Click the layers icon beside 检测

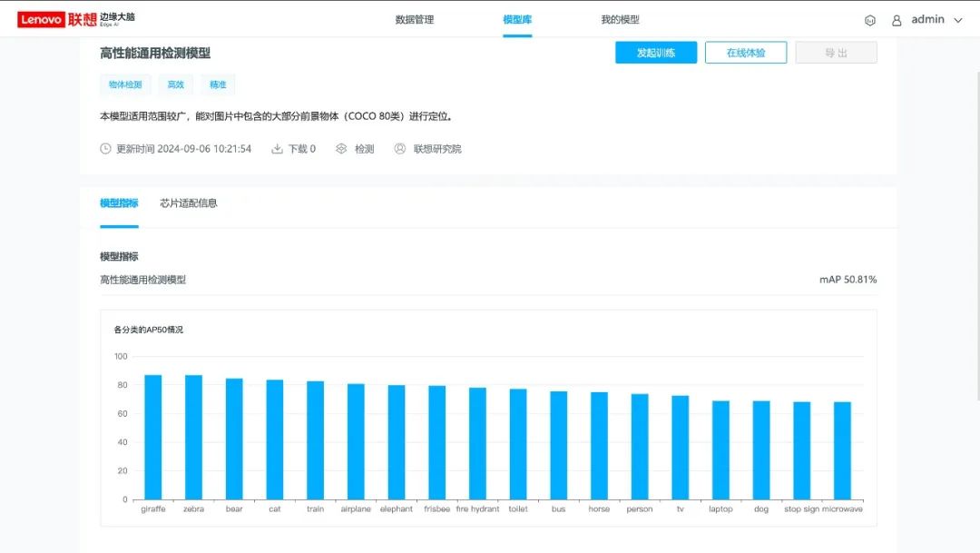point(340,148)
